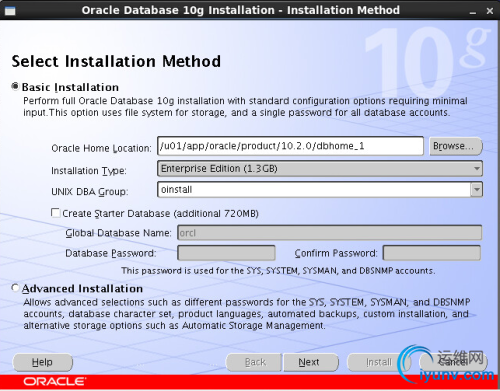500x391 pixels.
Task: Open the Installation Type dropdown arrow
Action: (477, 169)
